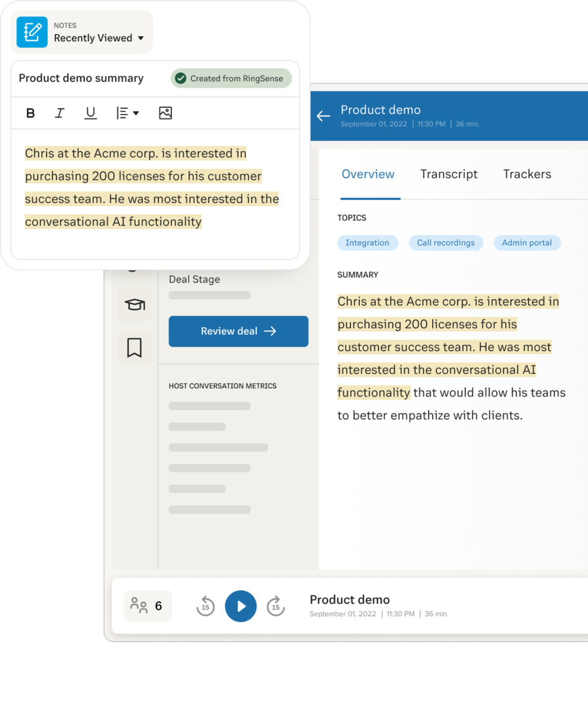Rewind the recording 15 seconds
This screenshot has width=588, height=725.
coord(205,606)
